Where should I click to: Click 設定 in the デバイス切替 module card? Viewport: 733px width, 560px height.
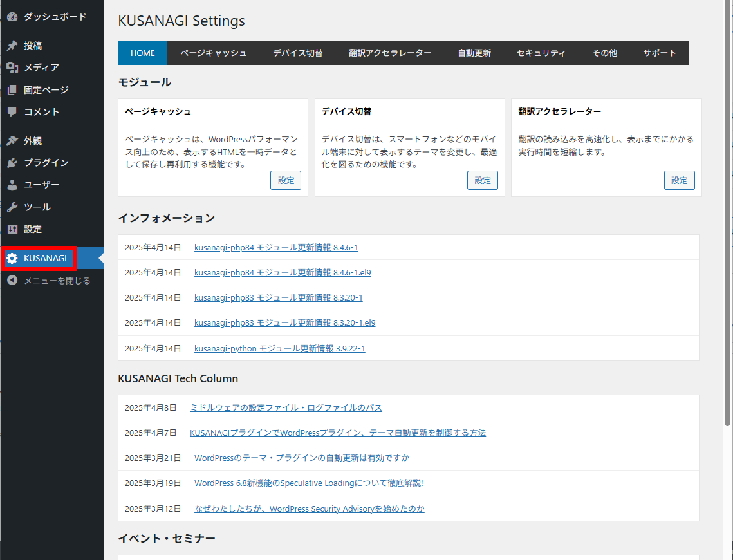coord(482,180)
